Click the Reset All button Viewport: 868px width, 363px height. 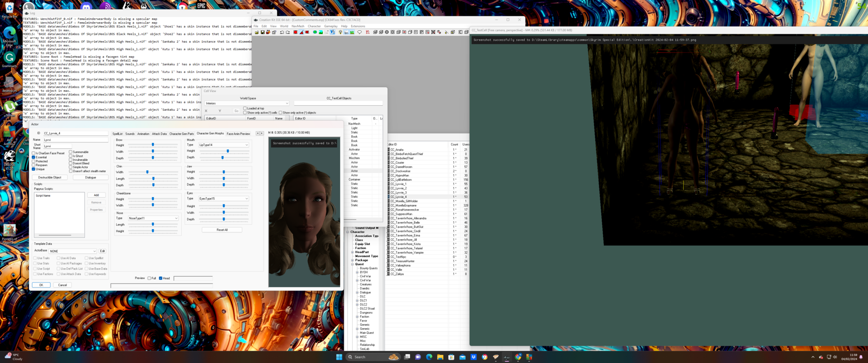[x=222, y=230]
